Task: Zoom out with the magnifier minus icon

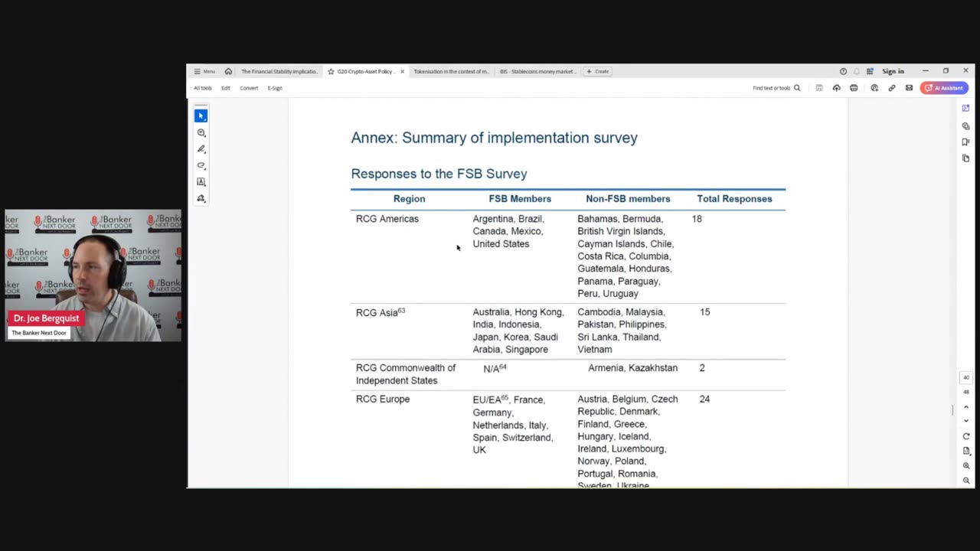Action: pos(966,481)
